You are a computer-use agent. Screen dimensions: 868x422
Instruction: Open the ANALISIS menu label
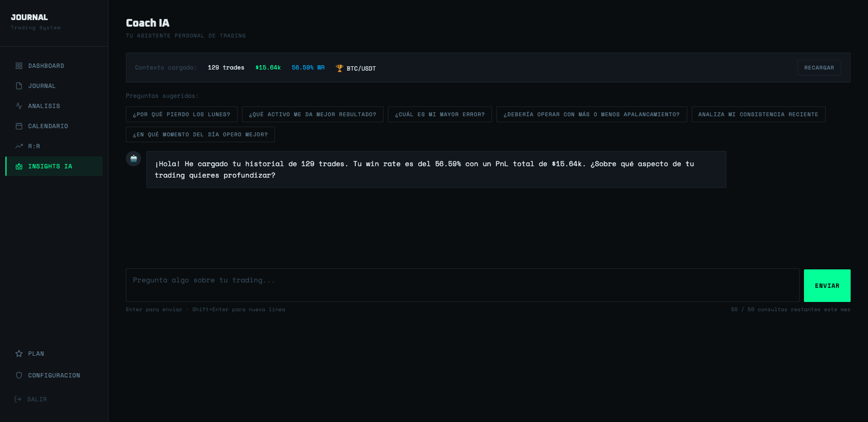(x=44, y=106)
